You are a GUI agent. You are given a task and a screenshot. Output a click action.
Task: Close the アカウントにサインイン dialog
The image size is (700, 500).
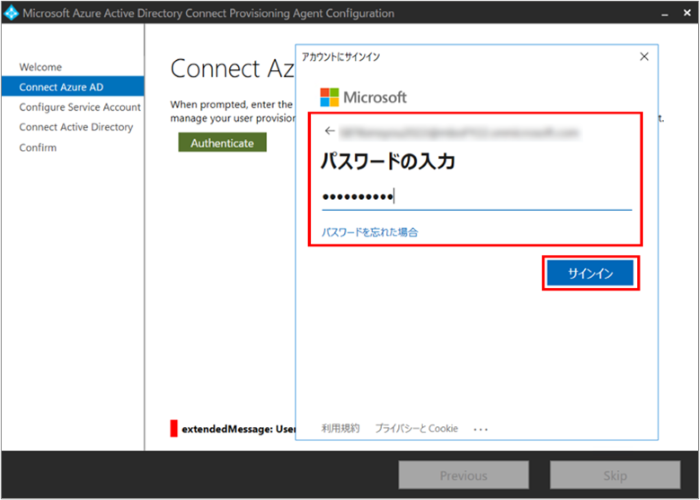[644, 57]
